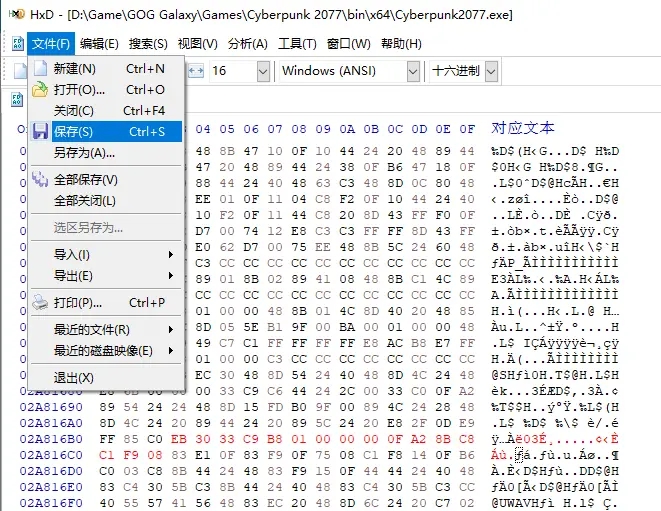
Task: Open the 文件(F) menu
Action: click(51, 43)
